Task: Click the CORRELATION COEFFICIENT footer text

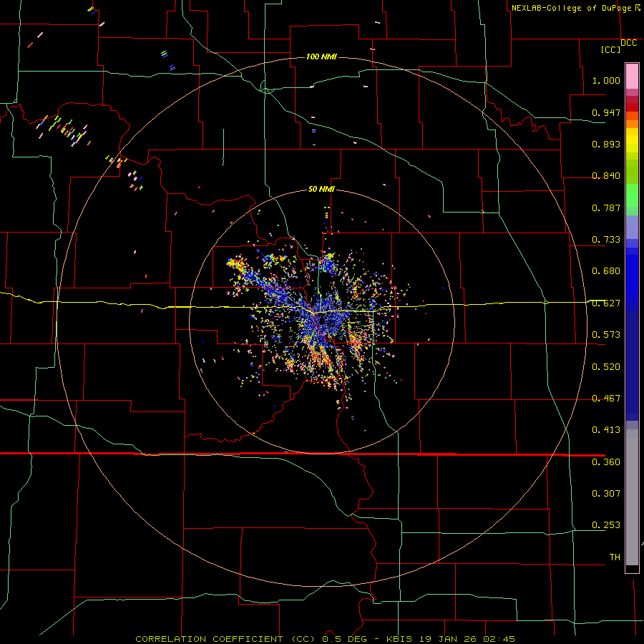Action: tap(209, 639)
